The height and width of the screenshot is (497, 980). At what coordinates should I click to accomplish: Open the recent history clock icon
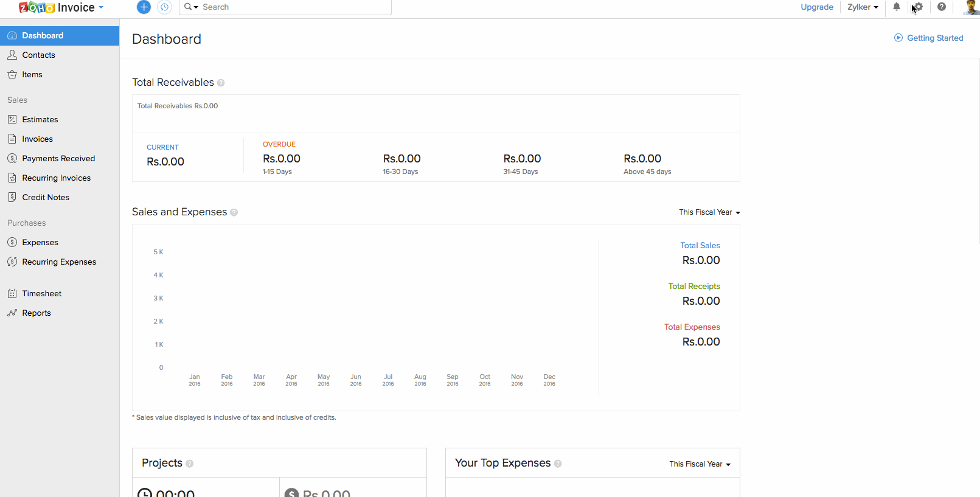pos(164,7)
